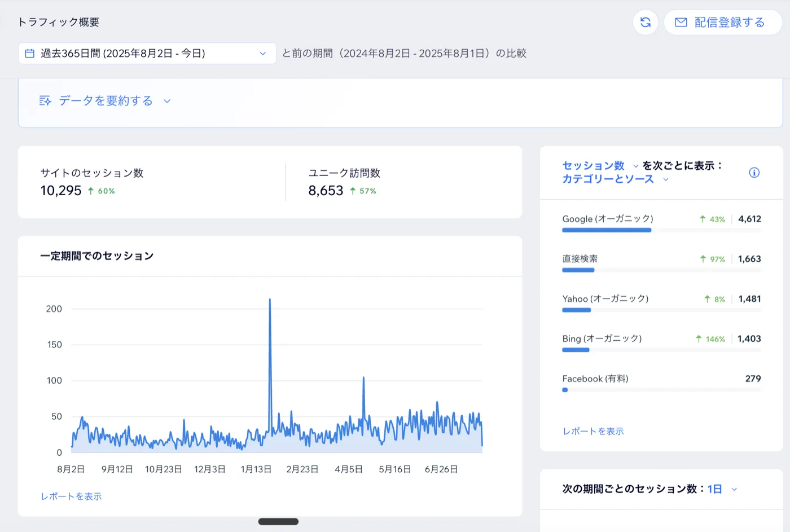790x532 pixels.
Task: Click the 146% Bing growth indicator
Action: (x=710, y=339)
